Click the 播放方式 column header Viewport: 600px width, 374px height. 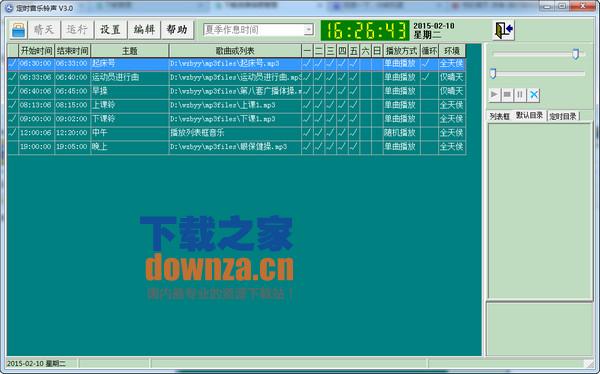401,51
